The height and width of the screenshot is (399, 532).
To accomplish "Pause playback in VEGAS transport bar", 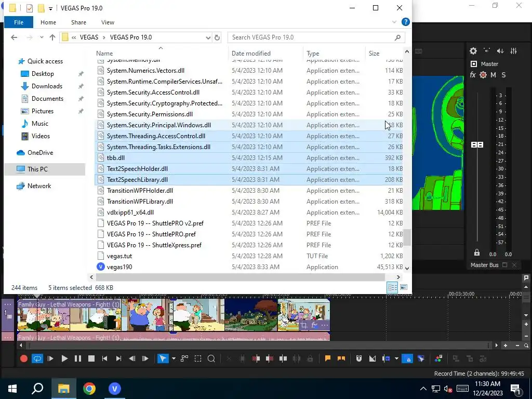I will point(78,358).
